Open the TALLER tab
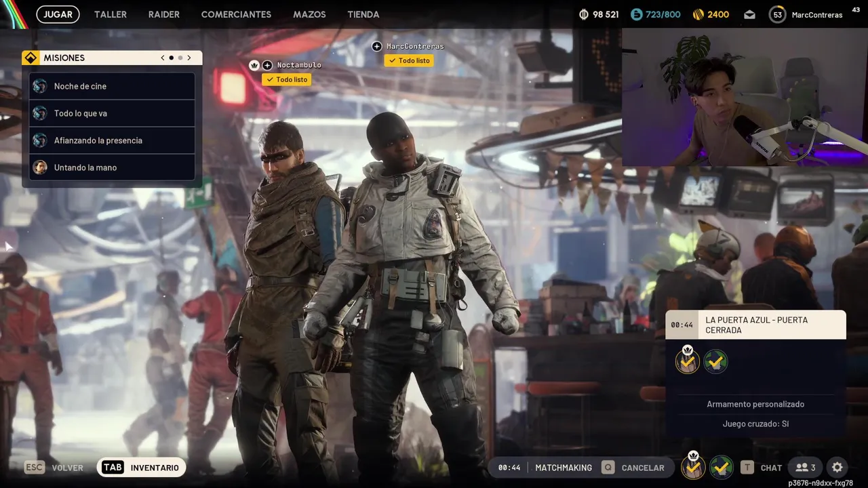Viewport: 868px width, 488px height. click(111, 14)
